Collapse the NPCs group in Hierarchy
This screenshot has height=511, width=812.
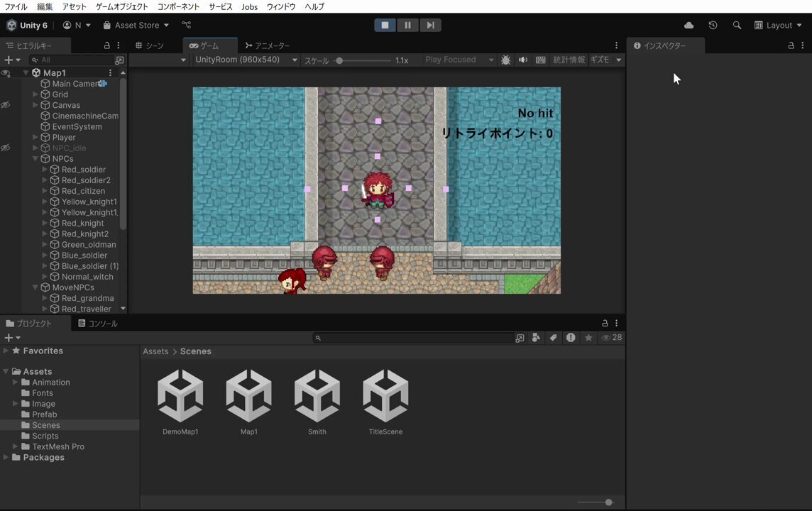click(x=35, y=159)
